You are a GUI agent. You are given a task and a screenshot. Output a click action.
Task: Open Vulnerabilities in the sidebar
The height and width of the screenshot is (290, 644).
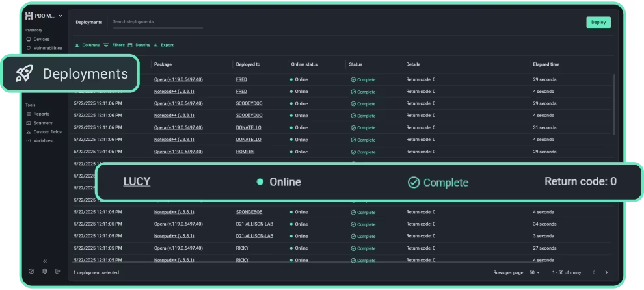click(47, 48)
